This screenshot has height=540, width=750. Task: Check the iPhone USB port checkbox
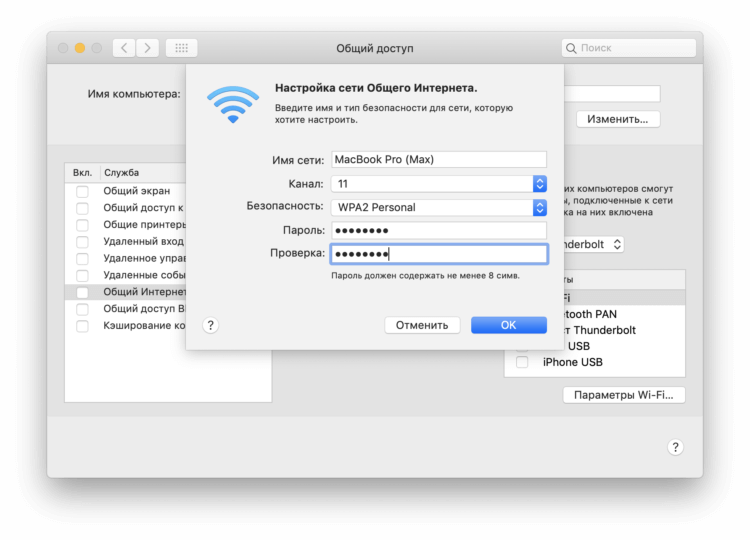coord(522,362)
